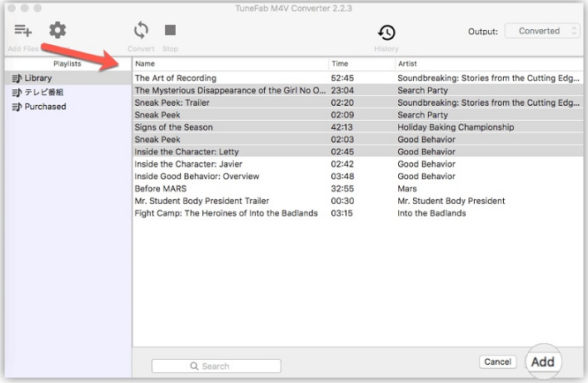Screen dimensions: 588x383
Task: Open the Output Converted dropdown
Action: pyautogui.click(x=542, y=31)
